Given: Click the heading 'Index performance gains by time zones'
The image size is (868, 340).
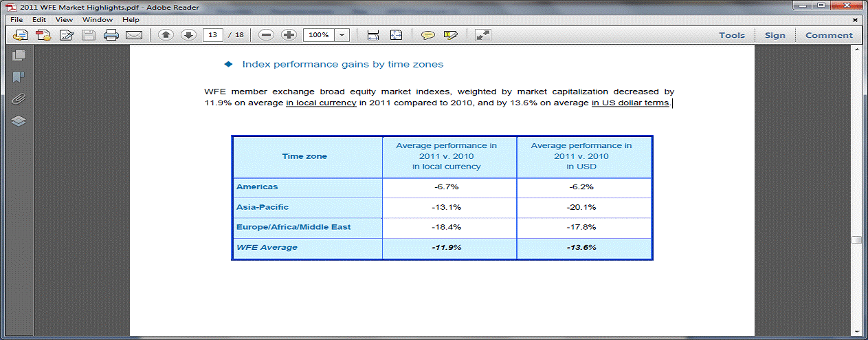Looking at the screenshot, I should 342,64.
